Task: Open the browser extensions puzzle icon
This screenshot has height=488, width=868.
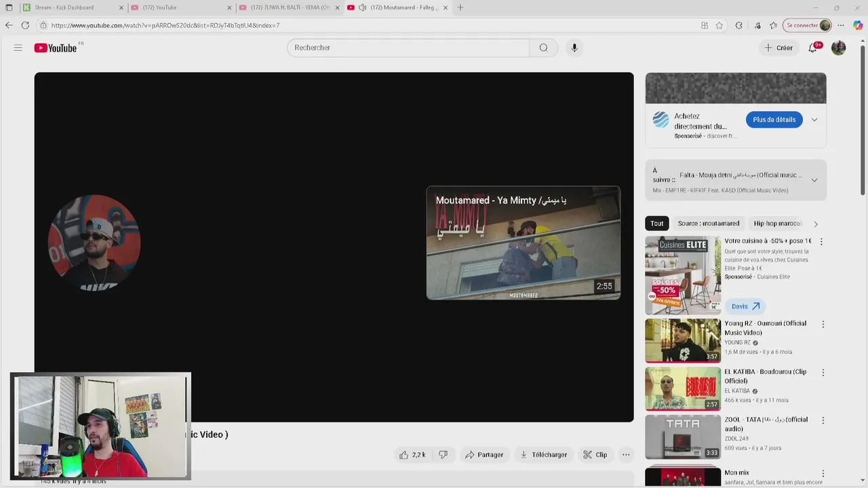Action: coord(738,25)
